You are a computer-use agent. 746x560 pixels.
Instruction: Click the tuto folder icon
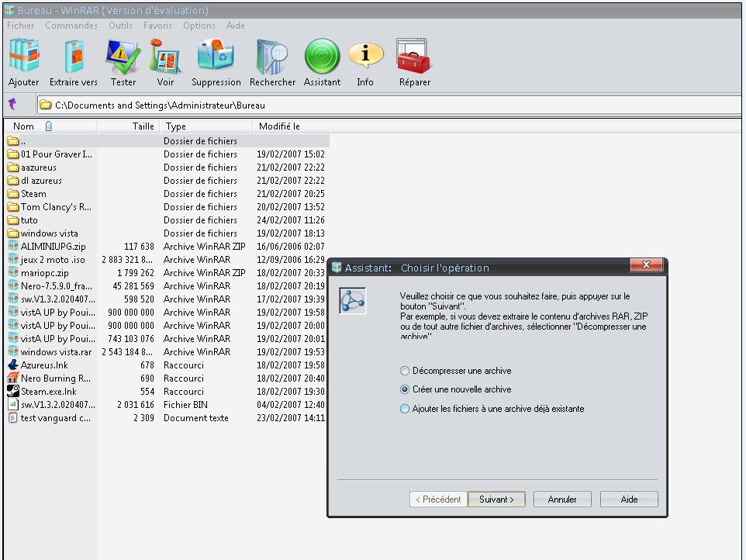coord(13,220)
